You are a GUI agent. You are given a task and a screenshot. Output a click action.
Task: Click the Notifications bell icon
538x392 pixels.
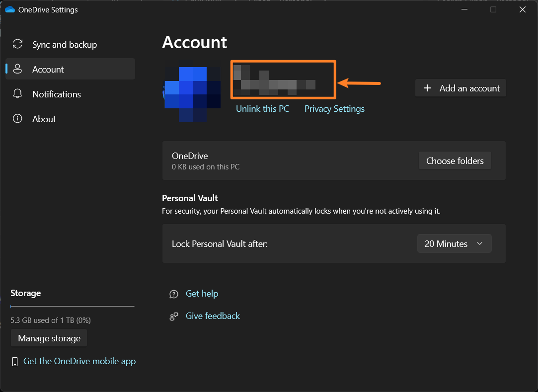coord(17,94)
